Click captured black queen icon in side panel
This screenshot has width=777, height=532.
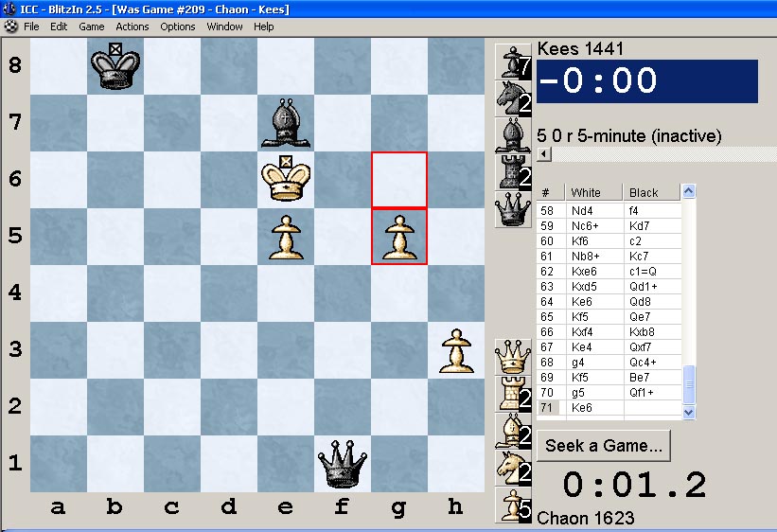pyautogui.click(x=513, y=210)
